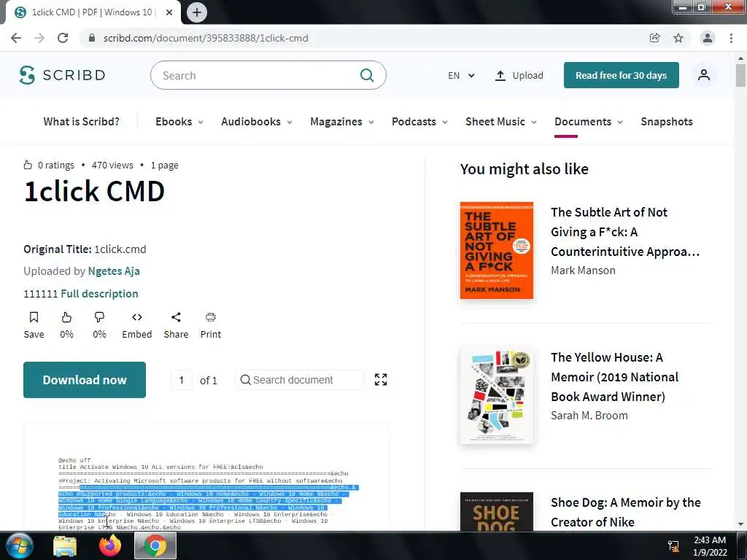
Task: Expand the Audiobooks menu
Action: click(256, 122)
